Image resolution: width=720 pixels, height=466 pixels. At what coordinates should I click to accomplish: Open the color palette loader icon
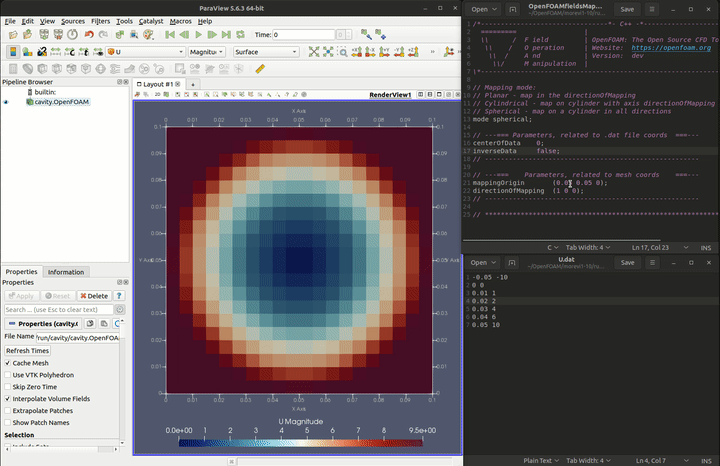148,34
